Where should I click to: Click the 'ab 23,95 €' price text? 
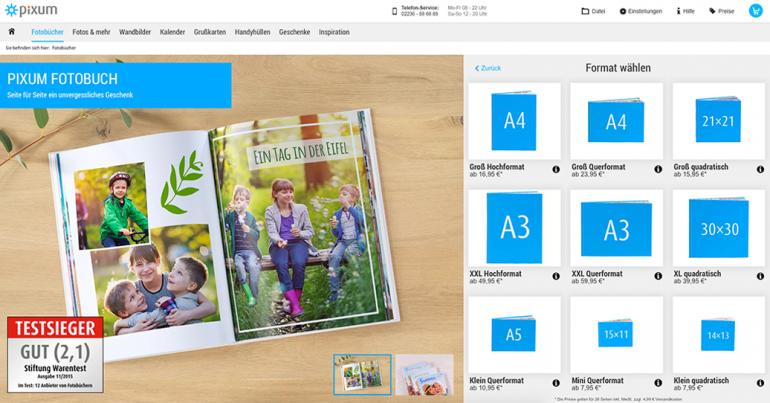point(588,174)
